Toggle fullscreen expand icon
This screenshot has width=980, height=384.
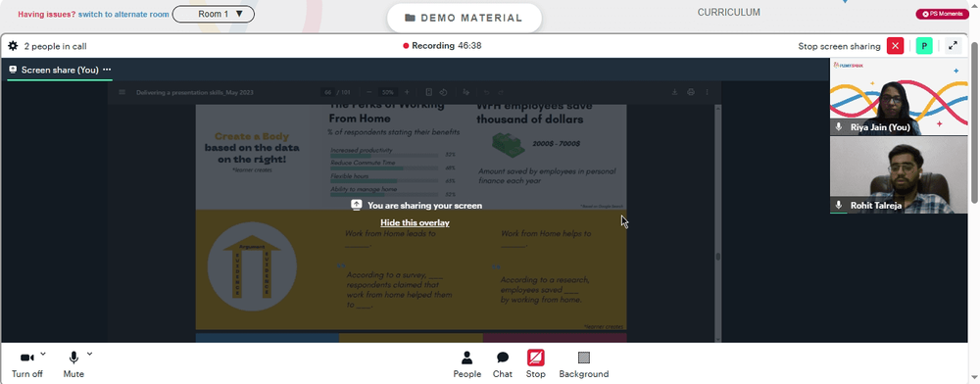[953, 46]
